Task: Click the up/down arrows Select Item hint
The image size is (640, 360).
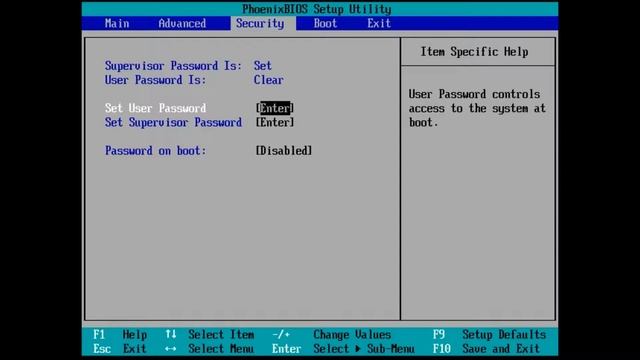Action: (210, 335)
